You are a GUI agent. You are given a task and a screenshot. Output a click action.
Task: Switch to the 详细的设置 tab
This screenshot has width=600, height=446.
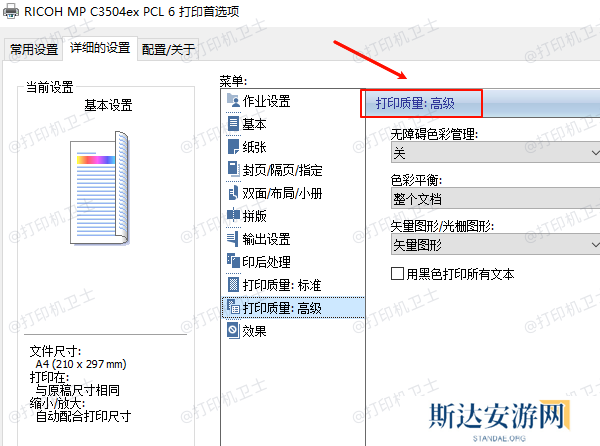[x=100, y=48]
